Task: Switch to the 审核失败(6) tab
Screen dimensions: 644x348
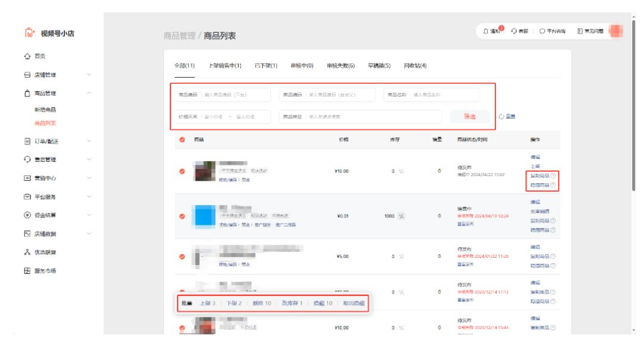Action: point(341,66)
